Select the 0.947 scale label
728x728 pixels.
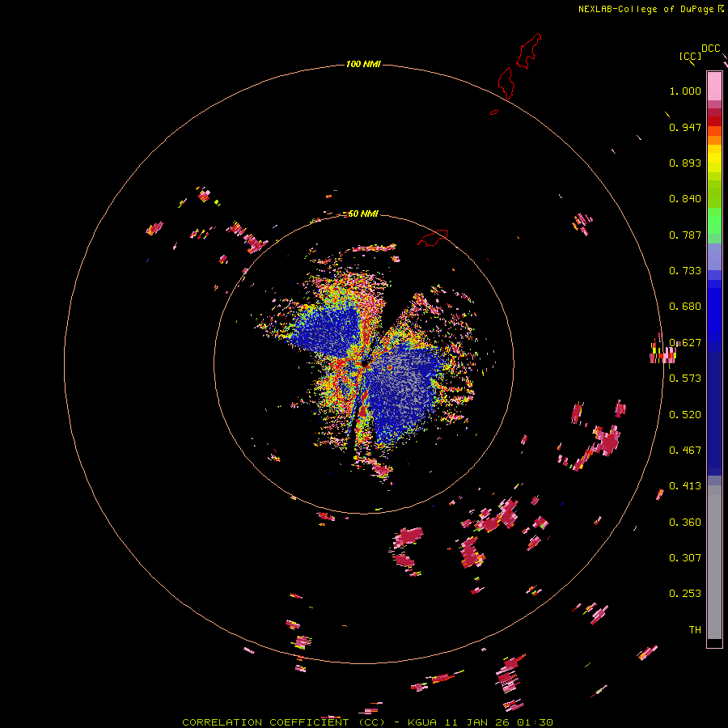pyautogui.click(x=685, y=127)
